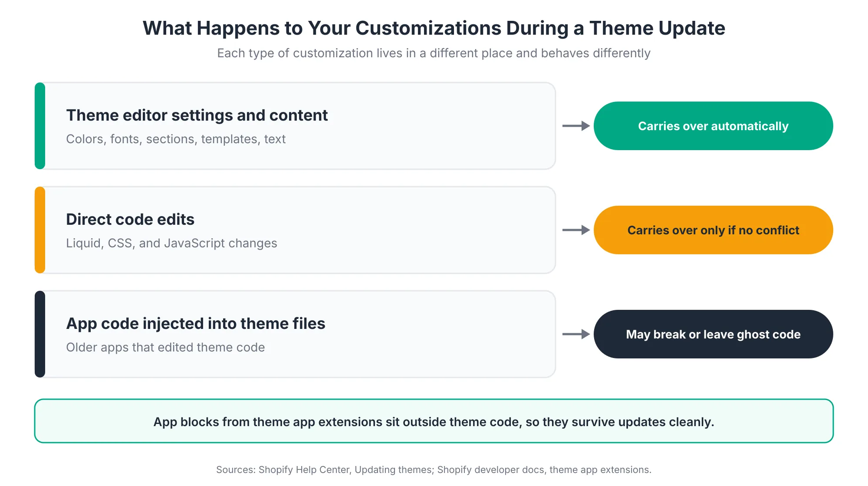The image size is (868, 486).
Task: Click 'Liquid, CSS, and JavaScript changes' subtitle
Action: 171,243
